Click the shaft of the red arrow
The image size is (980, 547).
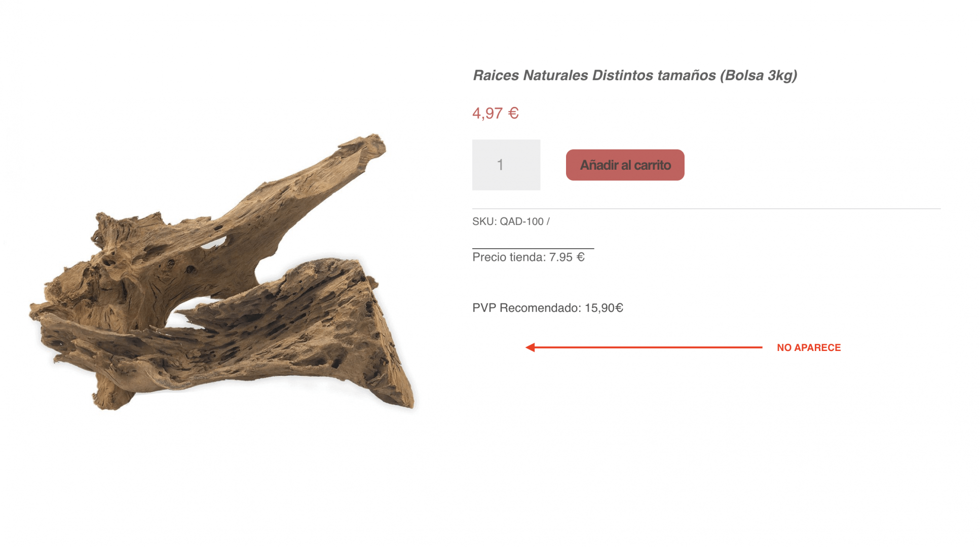649,347
